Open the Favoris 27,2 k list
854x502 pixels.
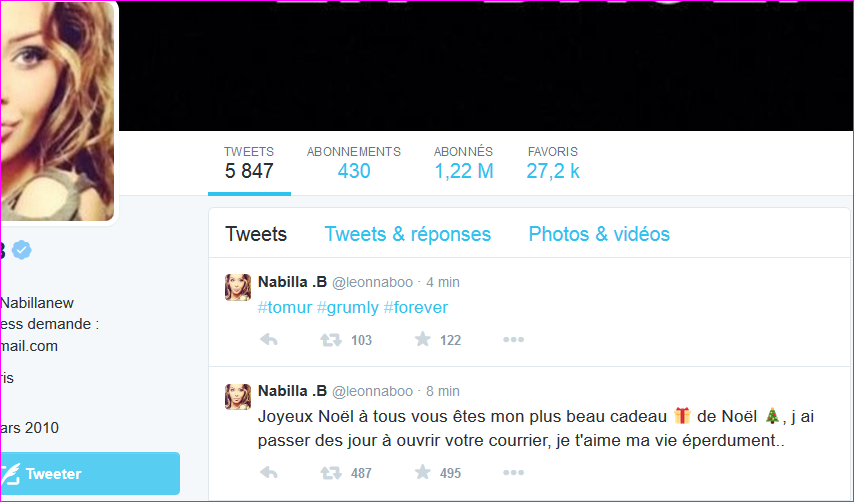tap(553, 163)
